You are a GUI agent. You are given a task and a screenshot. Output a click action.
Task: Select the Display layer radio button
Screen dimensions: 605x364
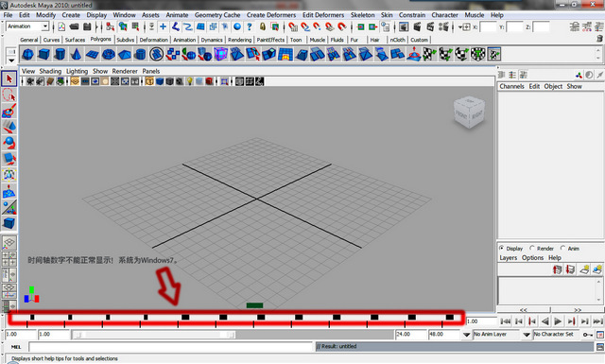(502, 248)
